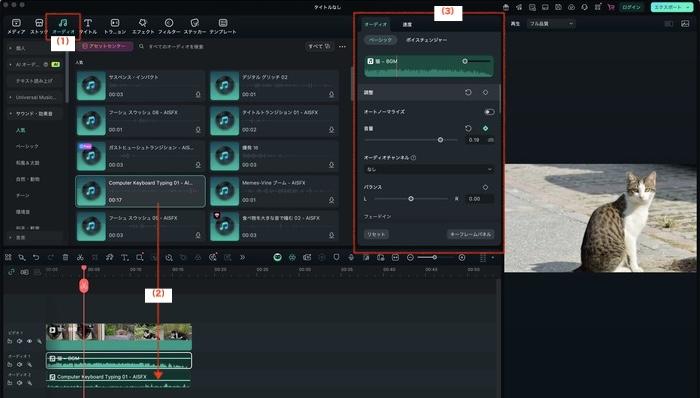
Task: Adjust the 音量 volume slider
Action: point(440,140)
